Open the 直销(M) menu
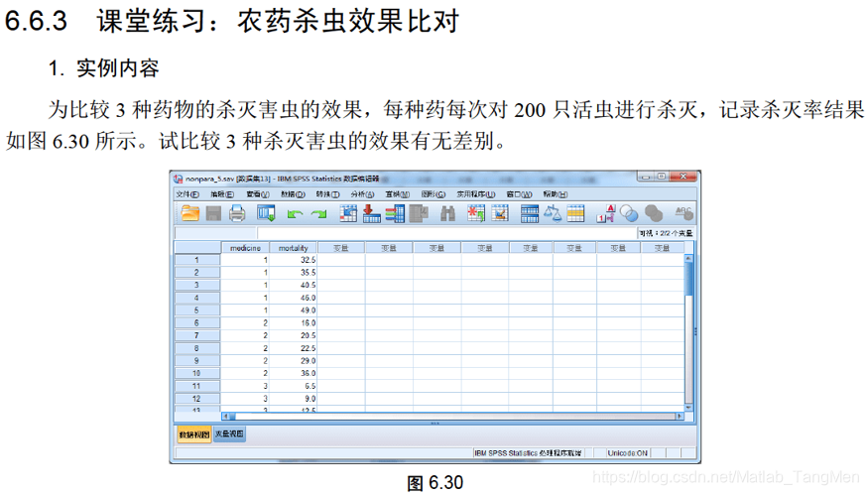Viewport: 868px width, 495px height. point(398,194)
